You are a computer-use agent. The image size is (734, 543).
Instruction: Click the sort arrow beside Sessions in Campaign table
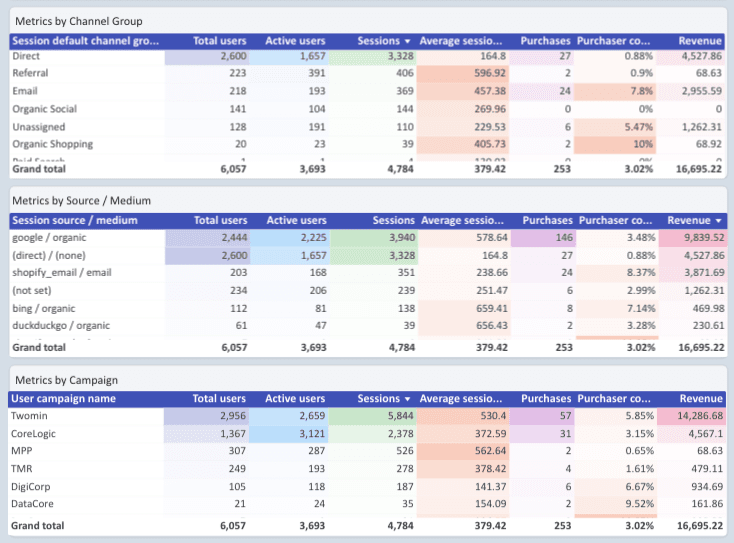[x=407, y=399]
